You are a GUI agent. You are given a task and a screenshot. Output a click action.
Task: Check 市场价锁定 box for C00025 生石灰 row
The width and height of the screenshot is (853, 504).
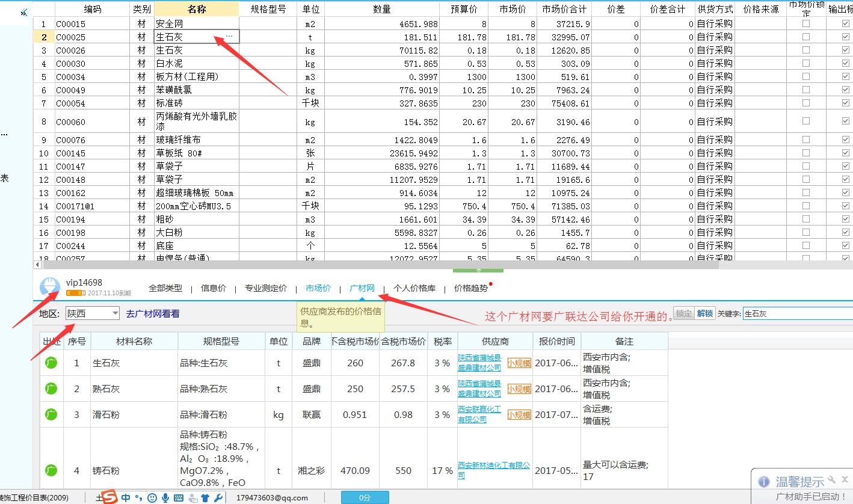[806, 37]
